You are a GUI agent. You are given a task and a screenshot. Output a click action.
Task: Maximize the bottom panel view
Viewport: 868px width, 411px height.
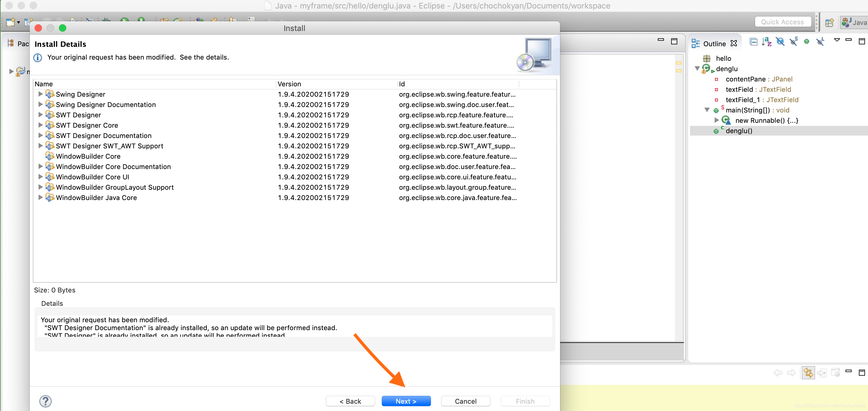(862, 373)
